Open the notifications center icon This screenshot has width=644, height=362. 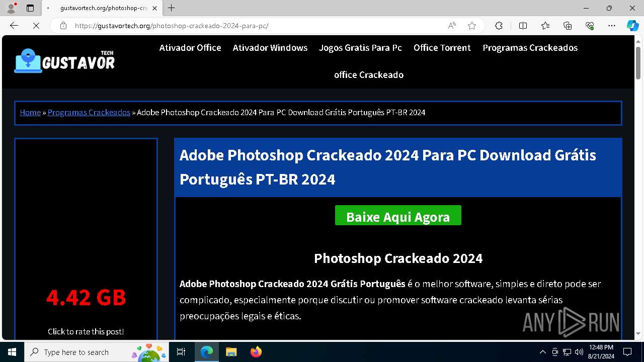[627, 352]
